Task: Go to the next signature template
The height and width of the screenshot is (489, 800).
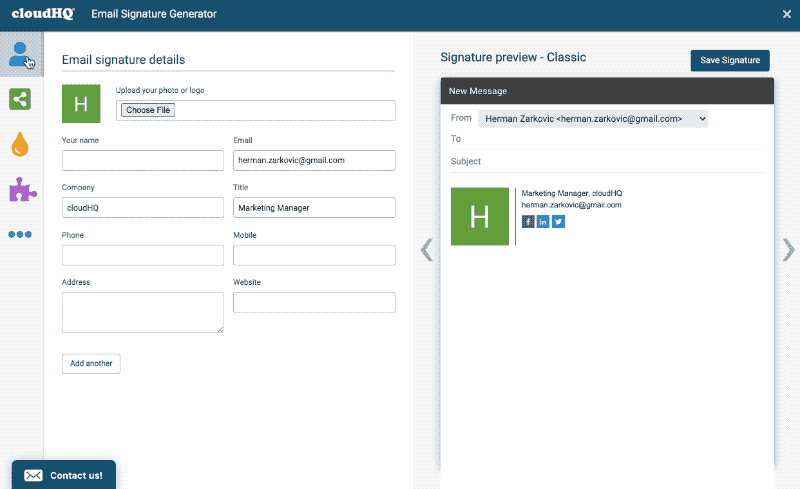Action: click(788, 249)
